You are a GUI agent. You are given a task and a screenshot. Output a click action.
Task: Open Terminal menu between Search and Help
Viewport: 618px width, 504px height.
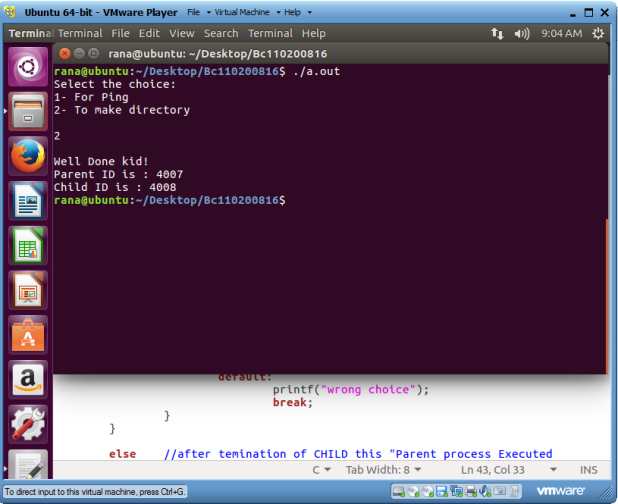tap(270, 33)
